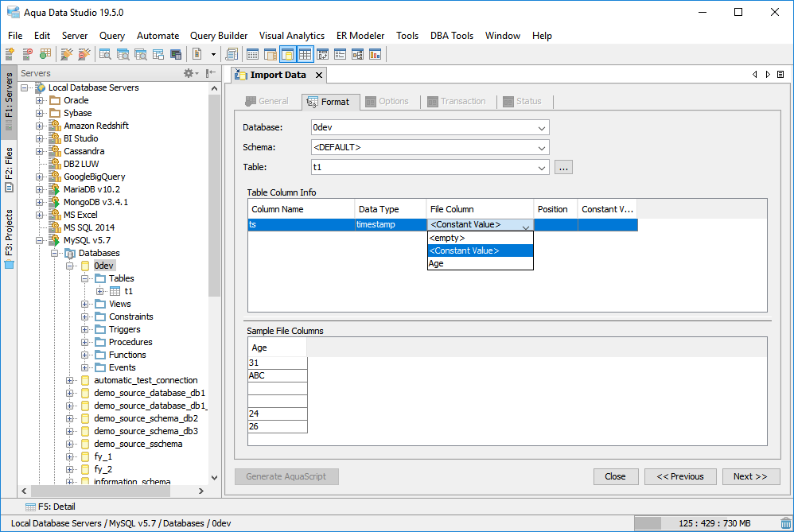Open the Query Builder menu
This screenshot has height=532, width=794.
pos(219,36)
